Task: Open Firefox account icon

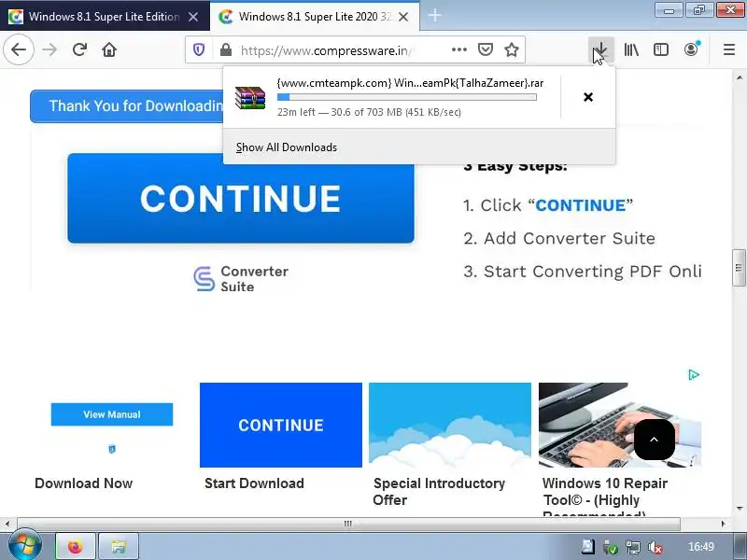Action: [x=691, y=49]
